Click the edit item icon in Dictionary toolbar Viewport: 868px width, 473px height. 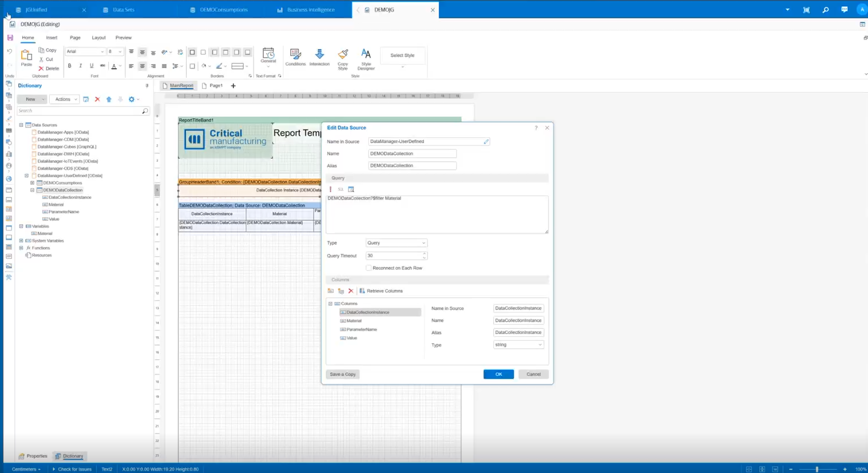[x=86, y=100]
